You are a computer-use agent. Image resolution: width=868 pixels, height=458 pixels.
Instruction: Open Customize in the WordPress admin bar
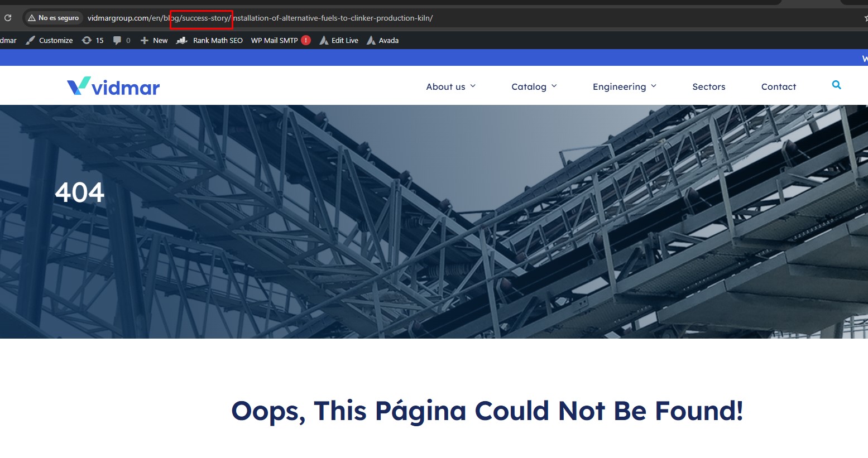click(x=56, y=40)
